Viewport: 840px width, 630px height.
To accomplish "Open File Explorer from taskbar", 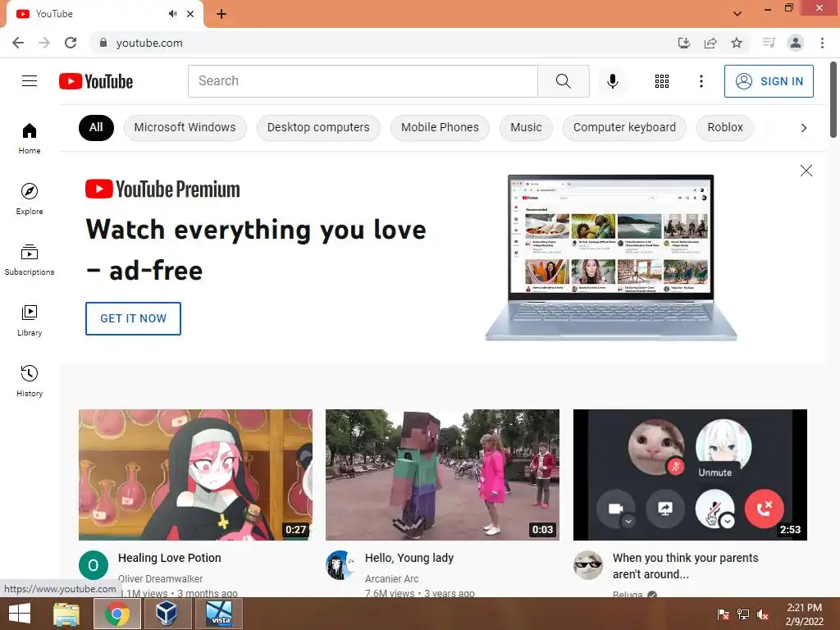I will pos(66,614).
